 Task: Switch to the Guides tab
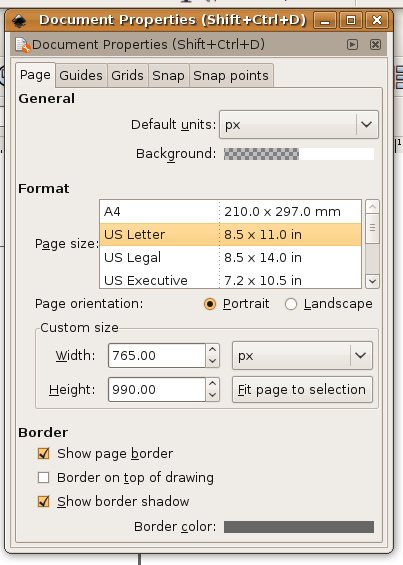81,76
